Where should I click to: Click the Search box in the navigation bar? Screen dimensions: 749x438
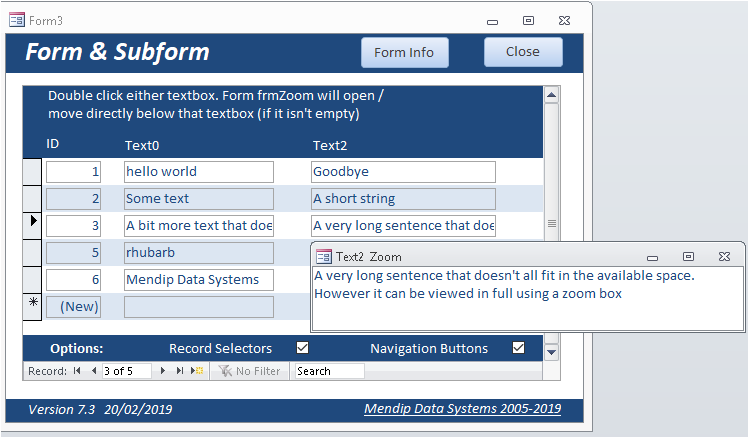[329, 371]
